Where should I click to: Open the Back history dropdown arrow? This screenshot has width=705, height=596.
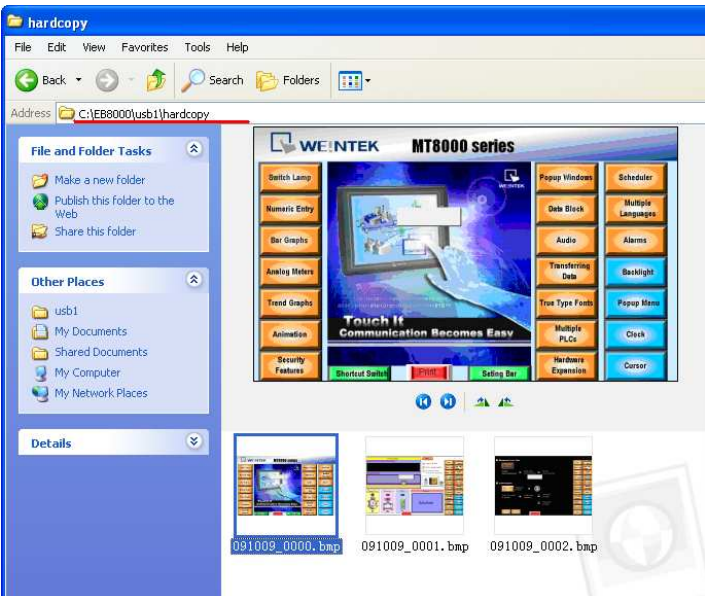point(79,80)
